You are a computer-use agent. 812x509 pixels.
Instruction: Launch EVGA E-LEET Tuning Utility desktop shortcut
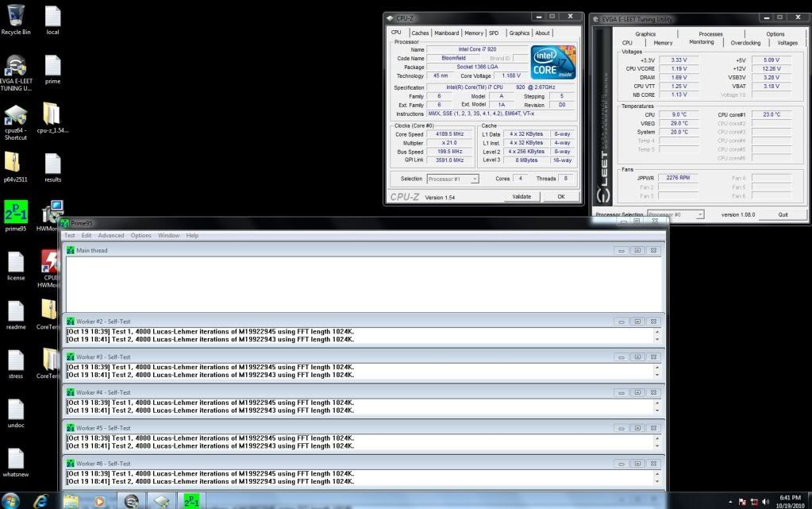(16, 72)
